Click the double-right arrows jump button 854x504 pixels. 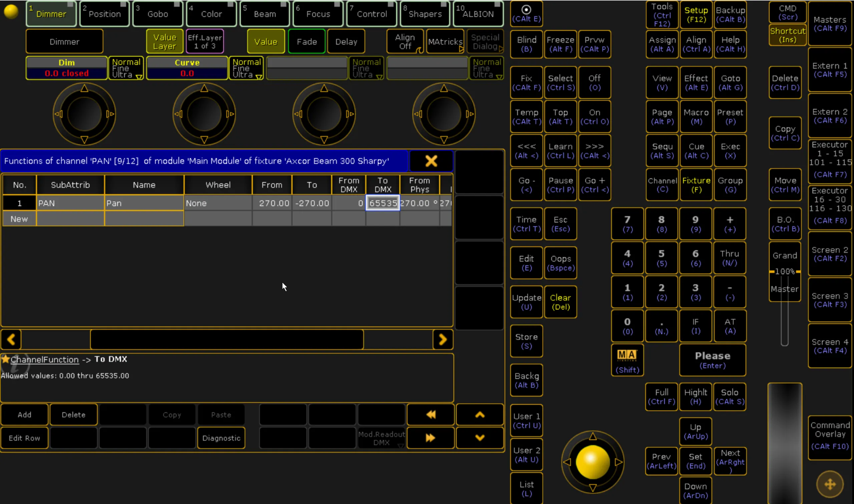point(431,438)
